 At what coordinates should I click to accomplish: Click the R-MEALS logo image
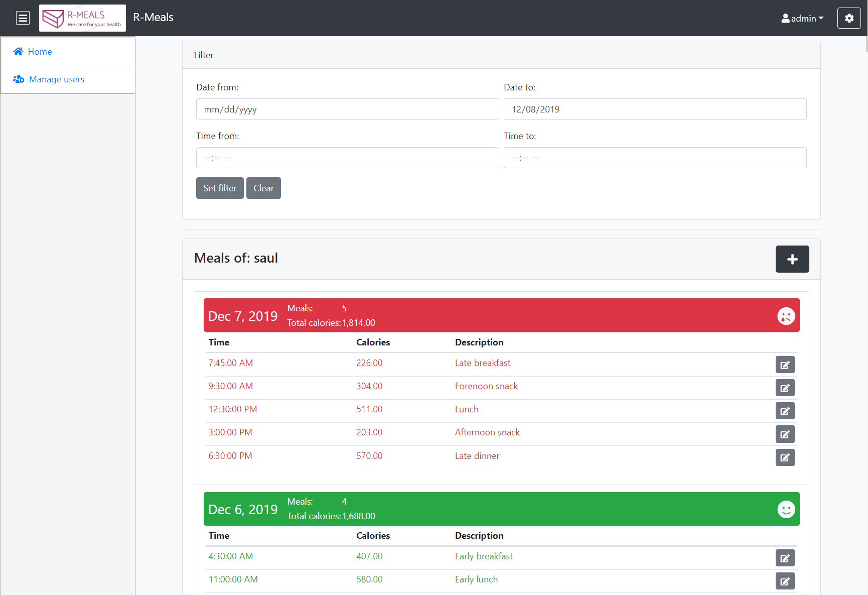(82, 18)
